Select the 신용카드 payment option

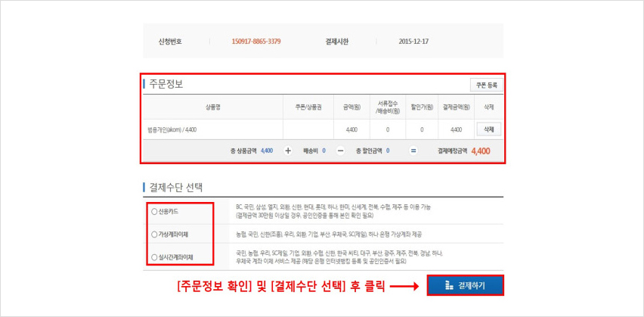(x=154, y=212)
